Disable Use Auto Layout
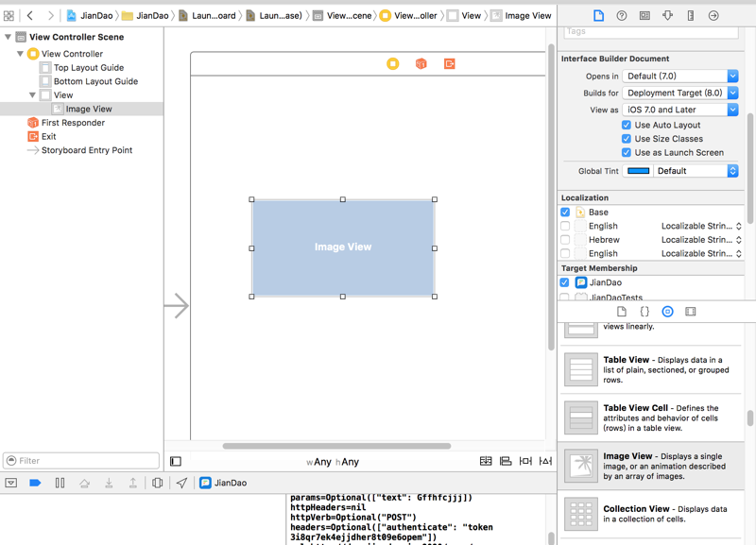 pyautogui.click(x=627, y=125)
